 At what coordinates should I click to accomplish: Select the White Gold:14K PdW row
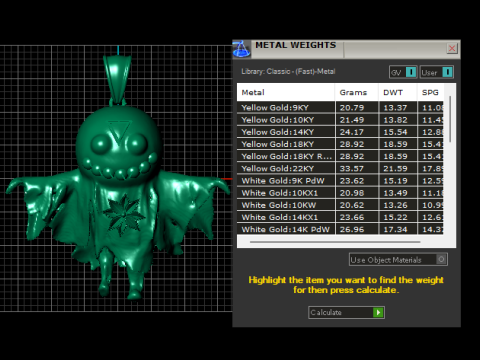[x=340, y=229]
